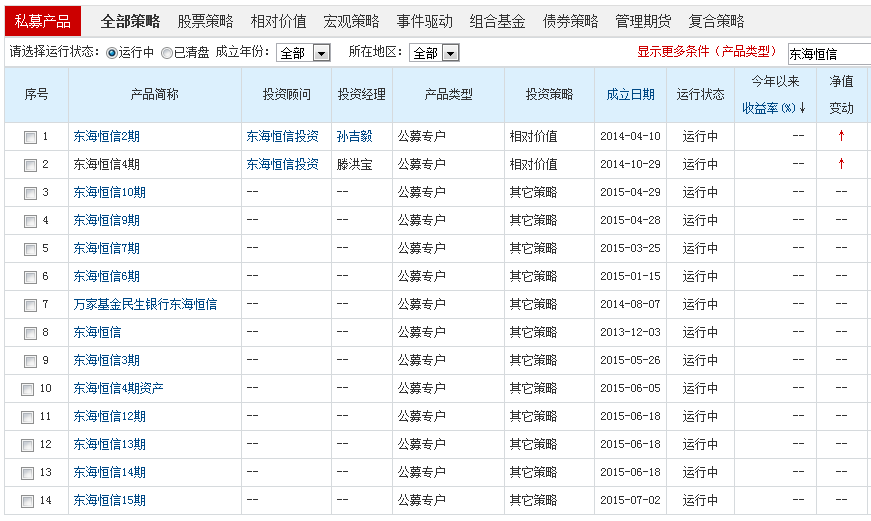Open the 私募产品 red tab
871x521 pixels.
pos(43,21)
